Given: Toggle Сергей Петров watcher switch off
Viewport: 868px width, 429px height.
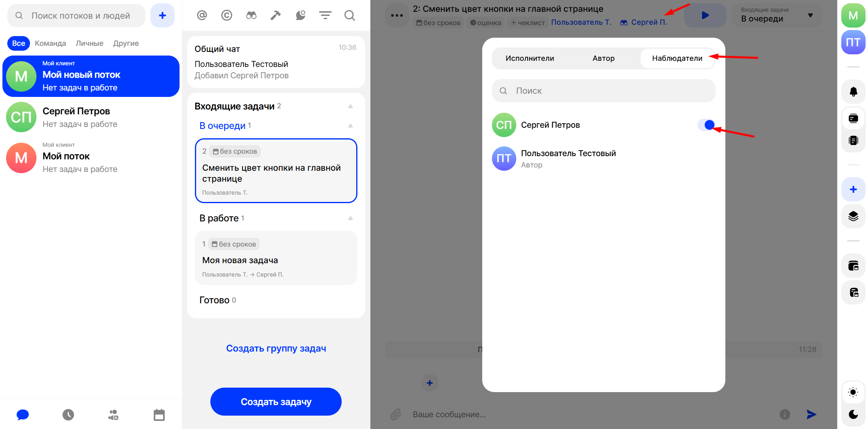Looking at the screenshot, I should tap(706, 125).
